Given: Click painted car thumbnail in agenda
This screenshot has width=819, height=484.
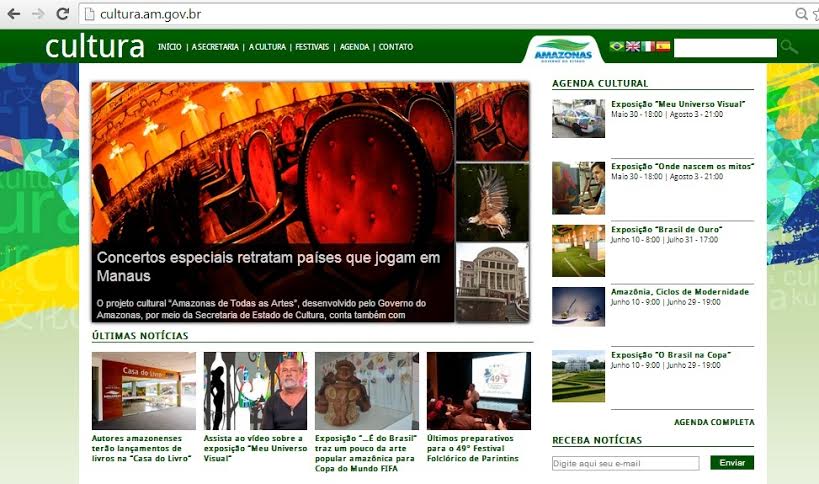Looking at the screenshot, I should pos(578,119).
